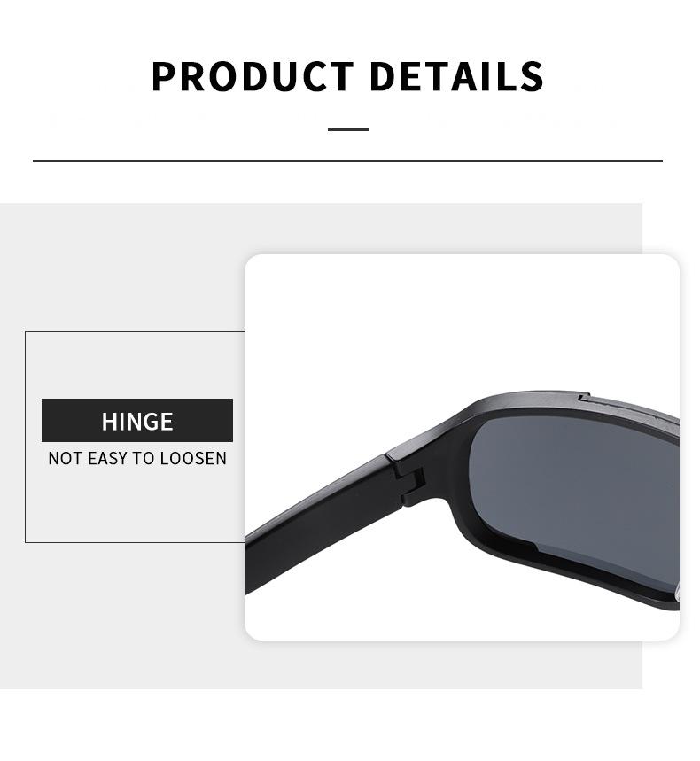Viewport: 700px width, 761px height.
Task: Click the PRODUCT DETAILS heading
Action: tap(347, 77)
